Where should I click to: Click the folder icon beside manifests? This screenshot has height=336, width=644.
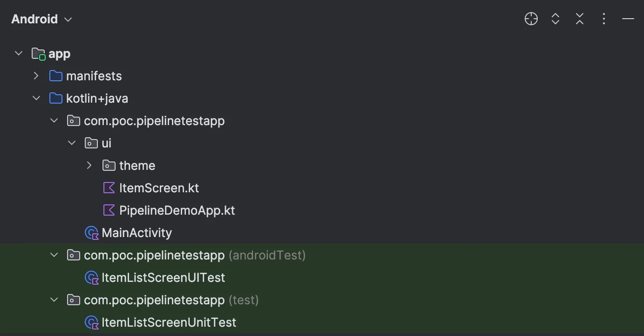(x=55, y=76)
